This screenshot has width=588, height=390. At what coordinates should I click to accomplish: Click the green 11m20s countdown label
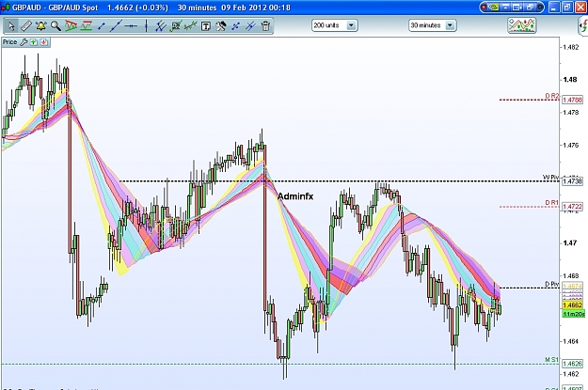pyautogui.click(x=573, y=314)
